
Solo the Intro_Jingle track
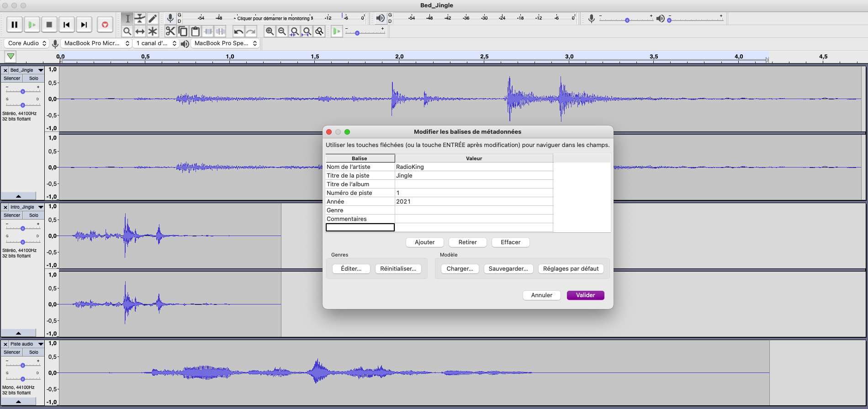pos(34,215)
